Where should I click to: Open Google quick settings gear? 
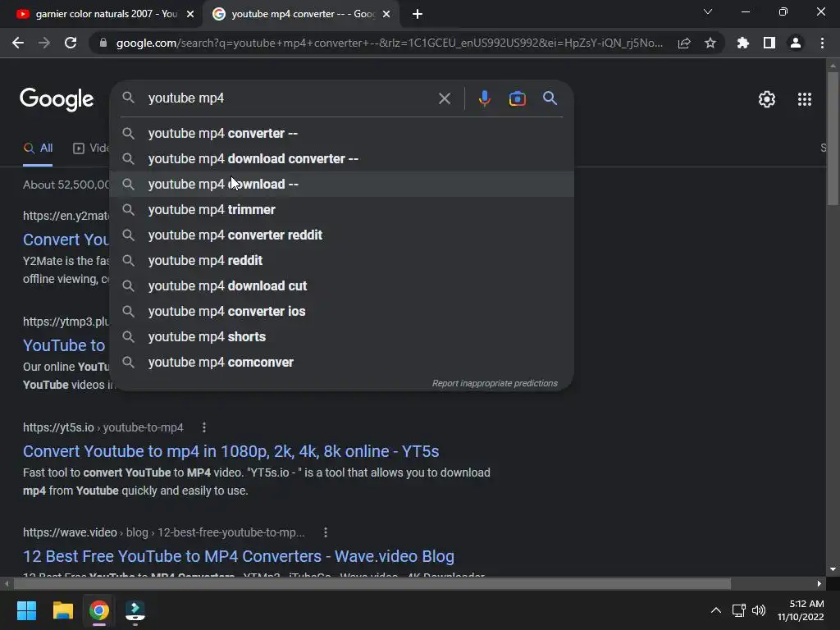point(767,99)
